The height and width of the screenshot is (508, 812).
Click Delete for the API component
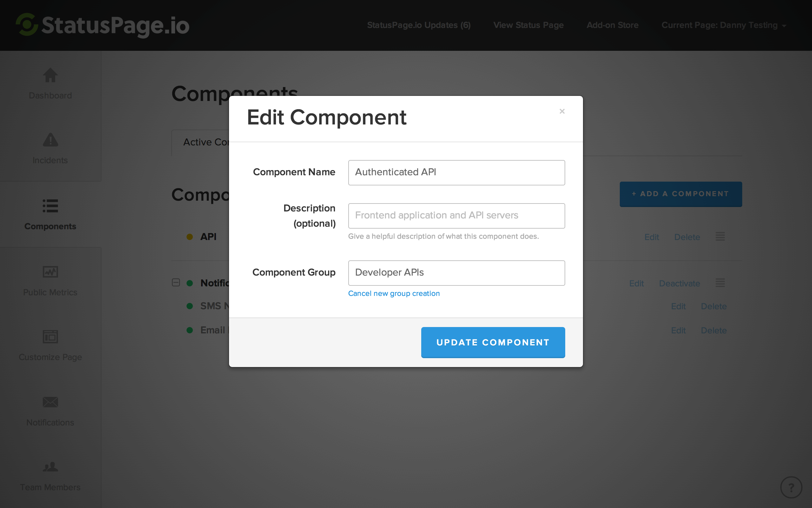click(687, 237)
